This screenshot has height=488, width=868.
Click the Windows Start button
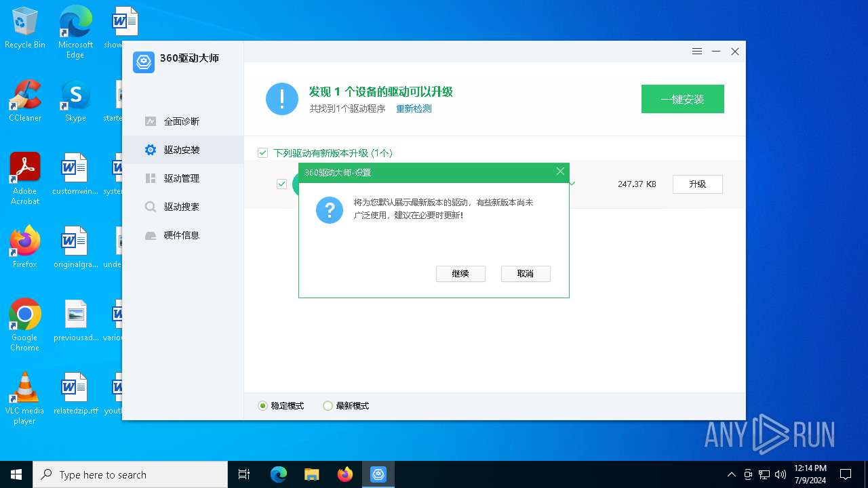click(x=16, y=474)
